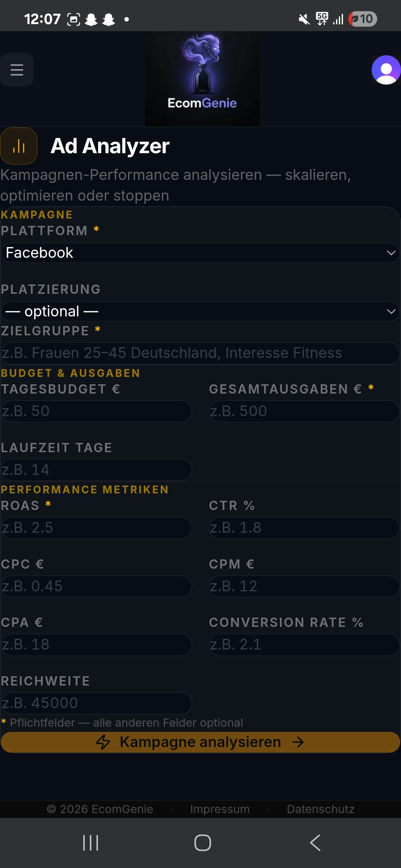Image resolution: width=401 pixels, height=868 pixels.
Task: Open the Android recent apps button
Action: pos(91,842)
